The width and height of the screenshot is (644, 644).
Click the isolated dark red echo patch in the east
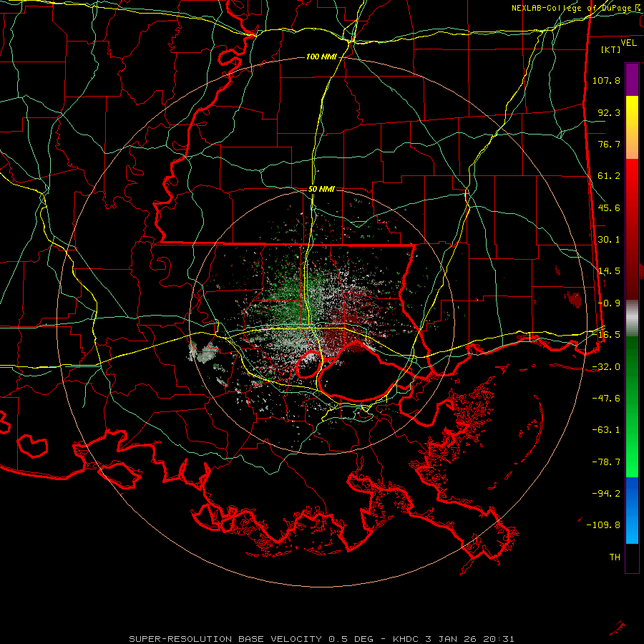[573, 299]
